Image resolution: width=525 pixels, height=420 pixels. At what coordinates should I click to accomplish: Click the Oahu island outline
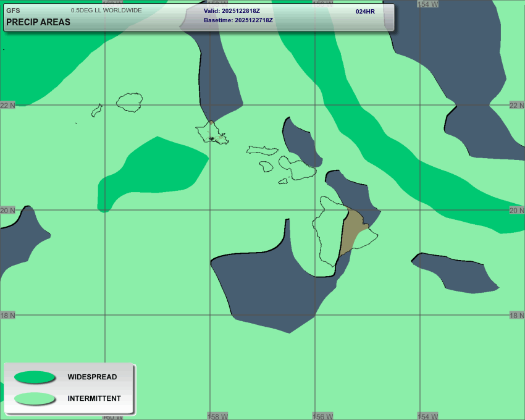click(x=211, y=132)
